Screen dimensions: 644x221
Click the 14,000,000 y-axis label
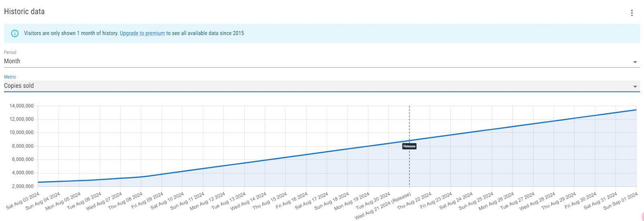click(21, 106)
